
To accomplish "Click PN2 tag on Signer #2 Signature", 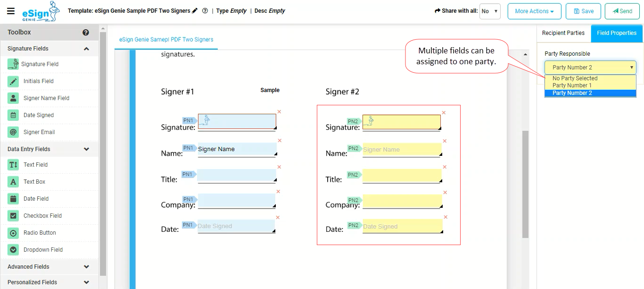I will 354,121.
